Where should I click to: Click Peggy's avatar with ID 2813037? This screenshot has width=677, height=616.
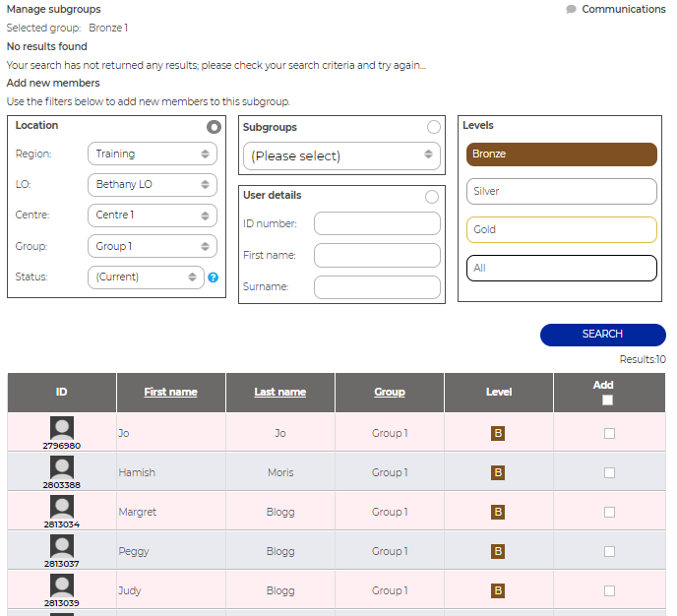pyautogui.click(x=62, y=546)
